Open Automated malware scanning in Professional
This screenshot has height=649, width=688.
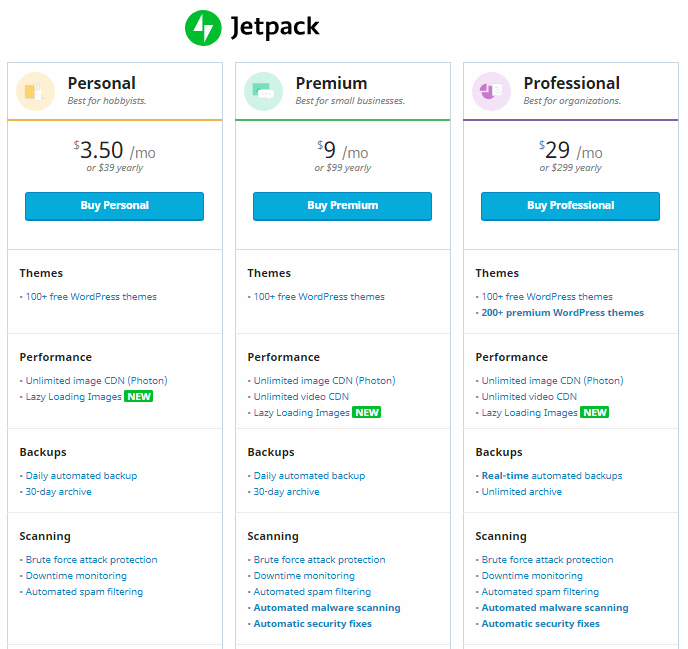click(x=555, y=608)
